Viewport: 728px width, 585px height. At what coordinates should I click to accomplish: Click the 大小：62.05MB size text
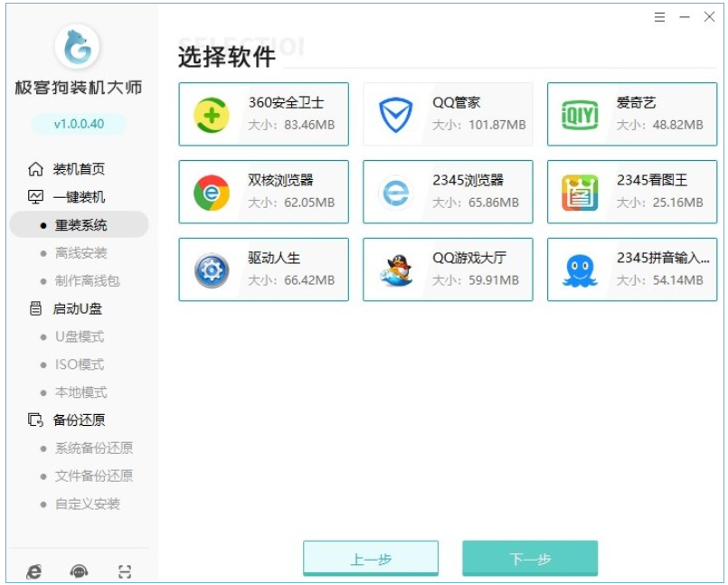291,203
